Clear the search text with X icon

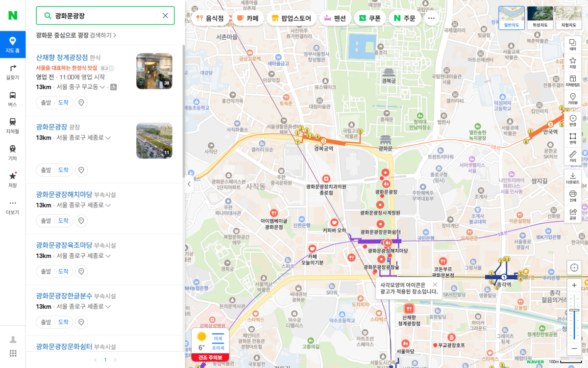pos(165,16)
